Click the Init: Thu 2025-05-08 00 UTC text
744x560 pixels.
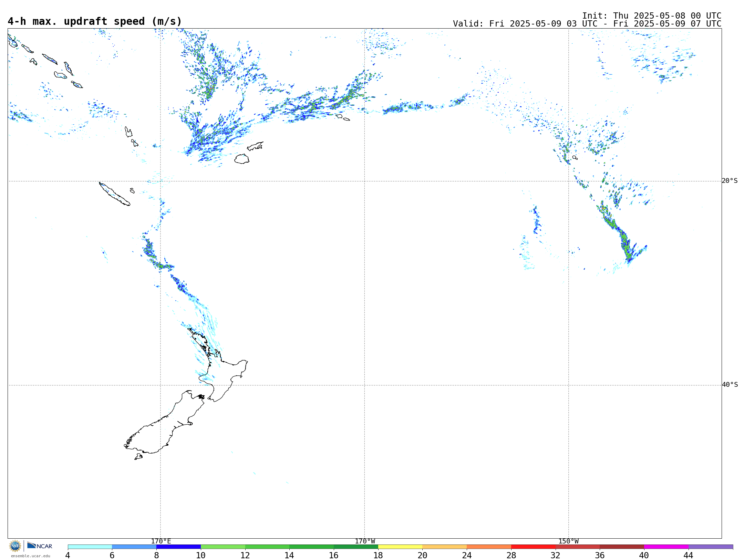pyautogui.click(x=652, y=16)
